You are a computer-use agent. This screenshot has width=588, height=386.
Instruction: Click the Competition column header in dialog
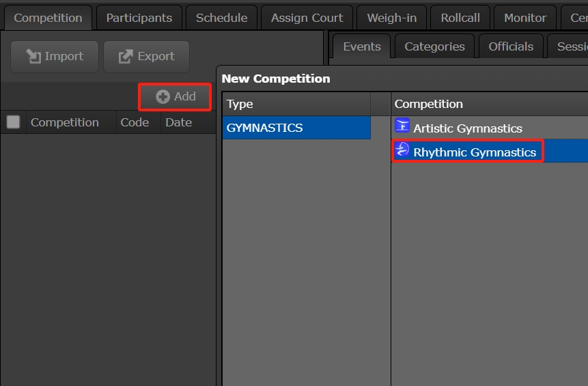428,104
